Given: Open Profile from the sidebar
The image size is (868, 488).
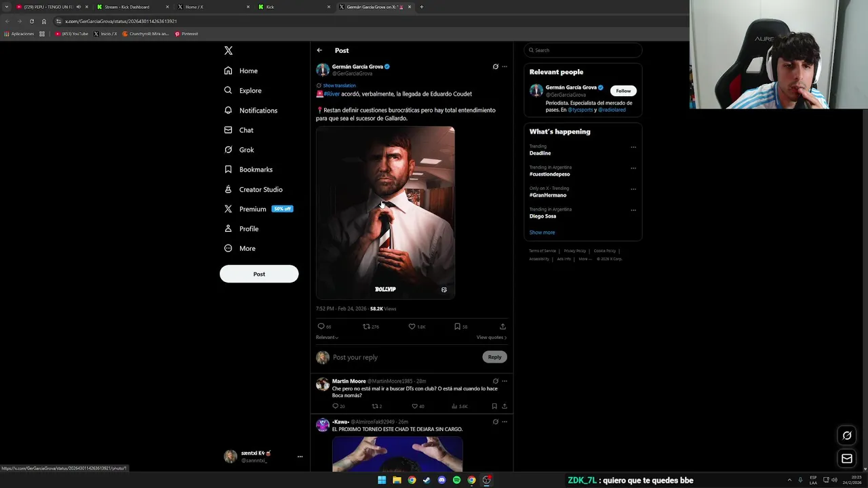Looking at the screenshot, I should tap(241, 228).
